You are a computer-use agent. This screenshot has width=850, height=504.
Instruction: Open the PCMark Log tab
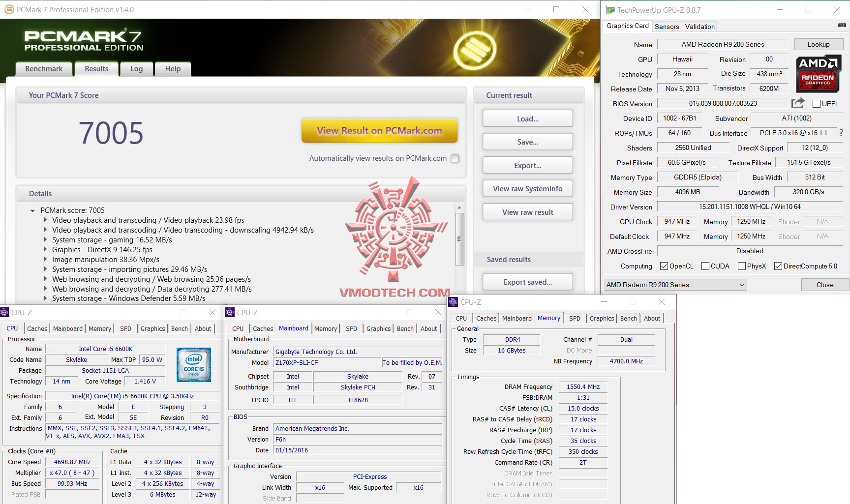(x=137, y=69)
